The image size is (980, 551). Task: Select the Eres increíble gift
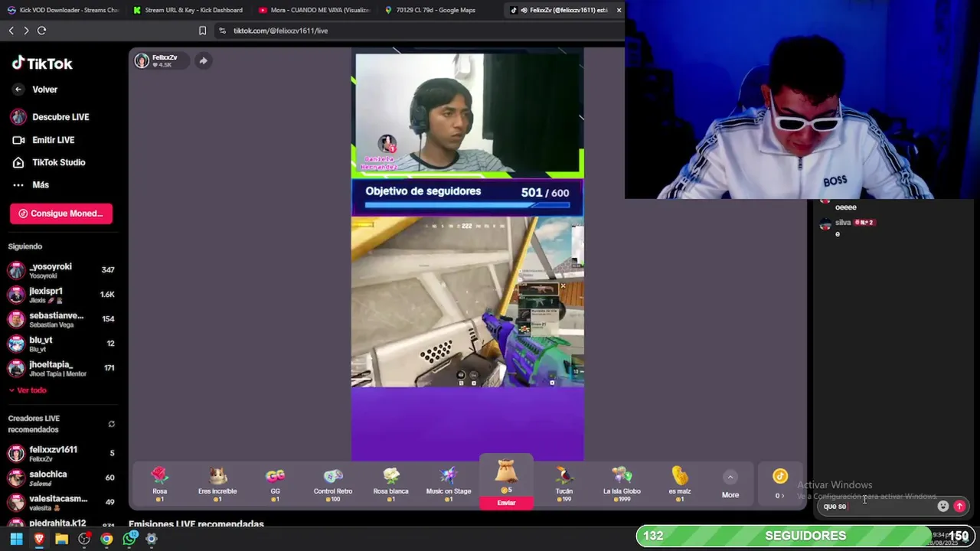[217, 484]
